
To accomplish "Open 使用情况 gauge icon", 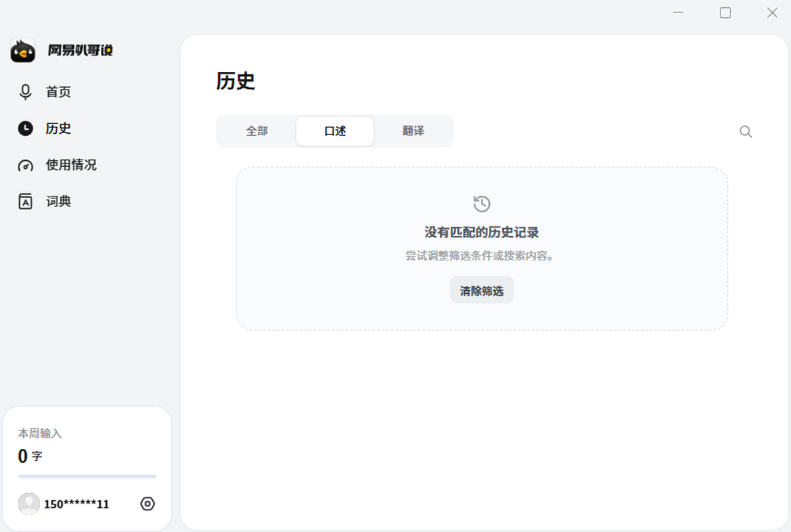I will 26,165.
